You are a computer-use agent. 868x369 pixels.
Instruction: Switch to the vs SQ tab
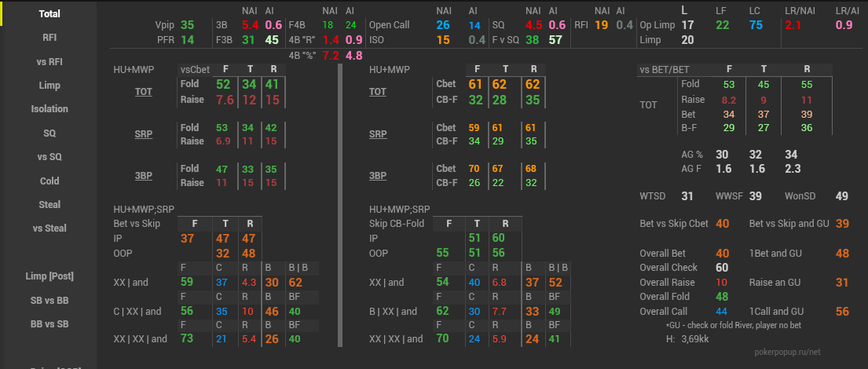[49, 157]
